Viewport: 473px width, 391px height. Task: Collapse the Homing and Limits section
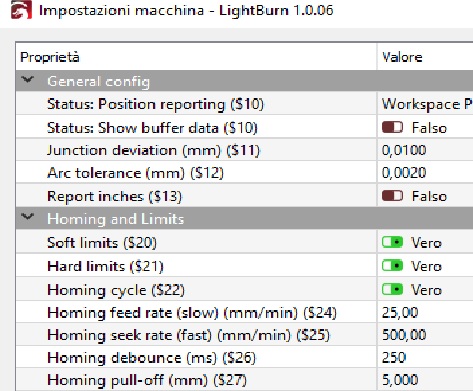(27, 217)
